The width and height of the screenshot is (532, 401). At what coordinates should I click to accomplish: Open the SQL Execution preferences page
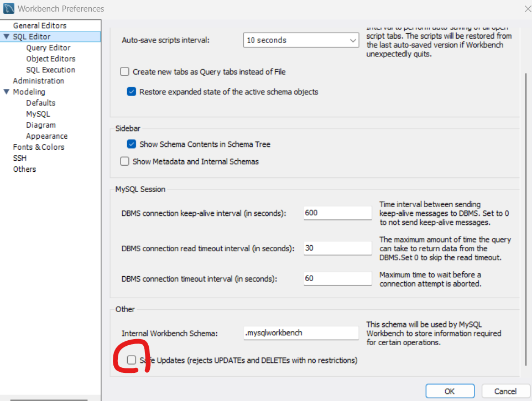click(x=50, y=70)
